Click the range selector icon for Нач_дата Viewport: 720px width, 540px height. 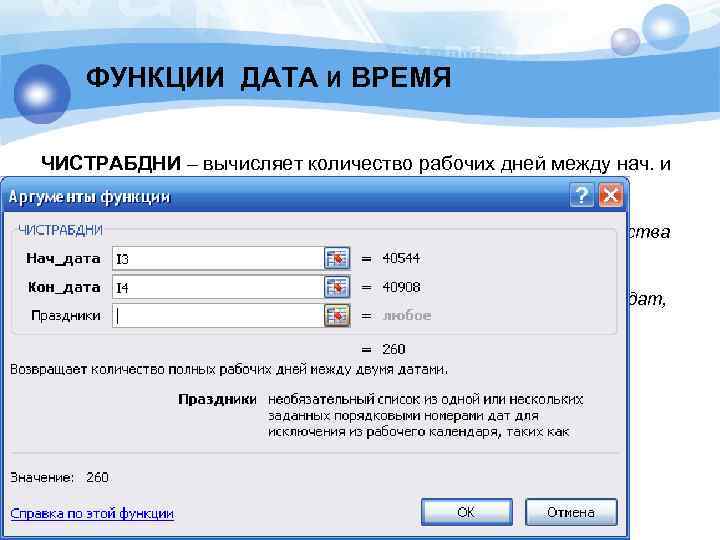click(x=337, y=258)
